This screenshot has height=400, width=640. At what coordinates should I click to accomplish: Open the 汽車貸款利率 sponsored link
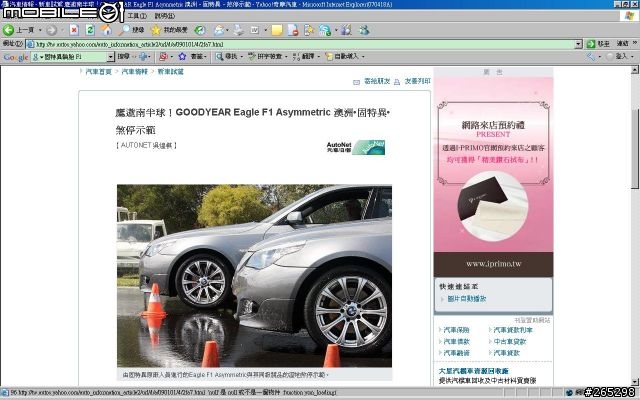pos(513,330)
